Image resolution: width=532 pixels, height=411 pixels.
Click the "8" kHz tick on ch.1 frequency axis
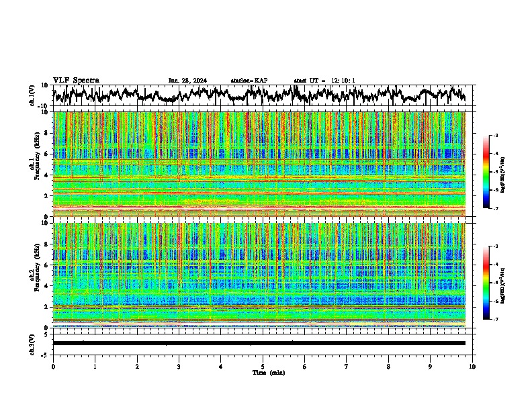click(x=46, y=133)
